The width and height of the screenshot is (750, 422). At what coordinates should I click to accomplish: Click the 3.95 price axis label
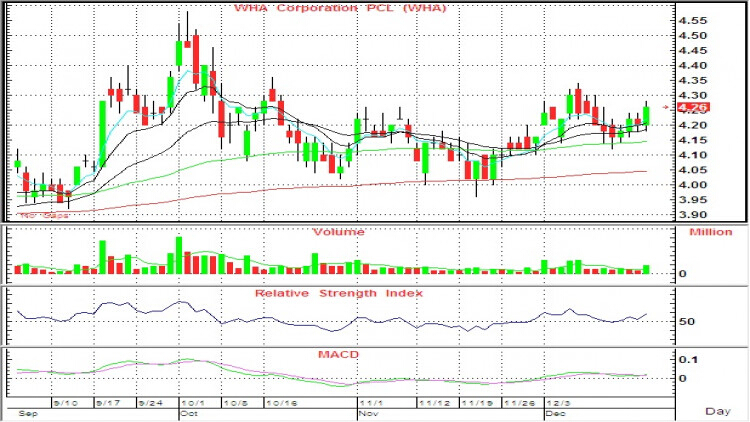[692, 200]
